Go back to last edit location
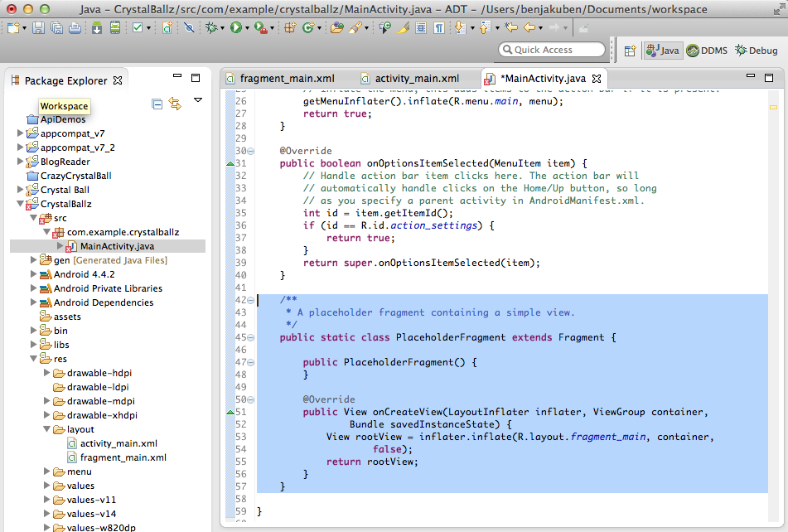This screenshot has width=788, height=532. click(x=511, y=28)
